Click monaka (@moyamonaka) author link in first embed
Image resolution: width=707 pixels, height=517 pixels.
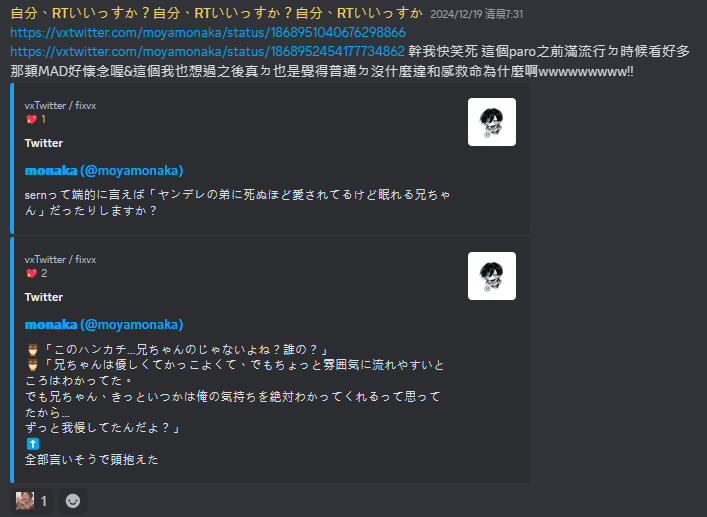104,171
